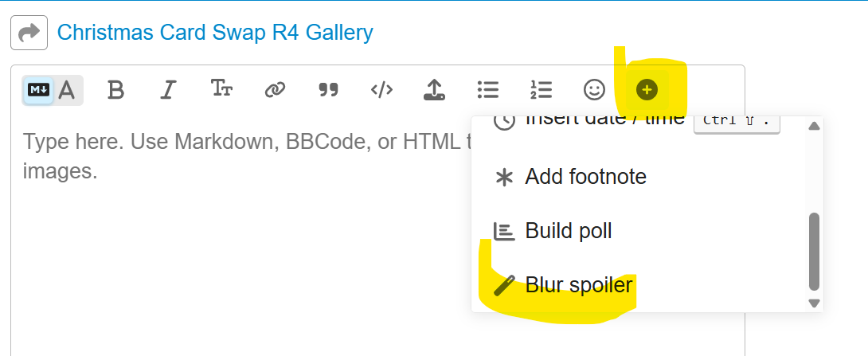Click the upload icon
The image size is (868, 356).
[434, 90]
